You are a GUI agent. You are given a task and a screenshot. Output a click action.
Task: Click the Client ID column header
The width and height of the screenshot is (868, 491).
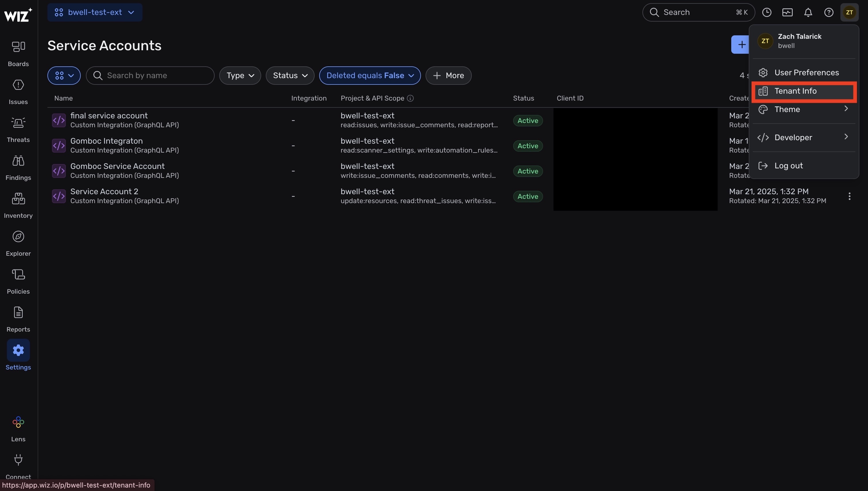coord(570,98)
